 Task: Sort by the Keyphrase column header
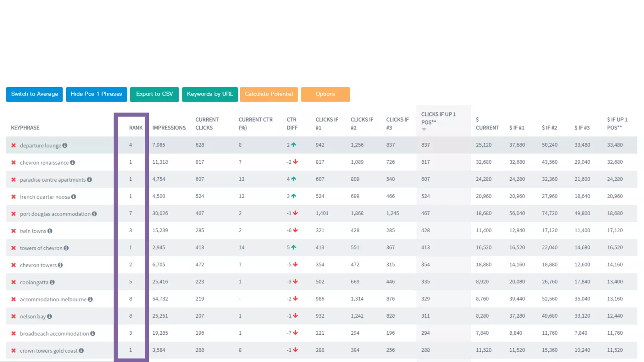pyautogui.click(x=25, y=128)
